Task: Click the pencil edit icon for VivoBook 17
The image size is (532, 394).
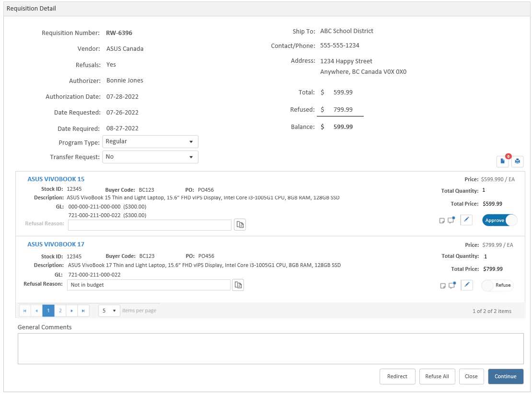Action: tap(467, 285)
